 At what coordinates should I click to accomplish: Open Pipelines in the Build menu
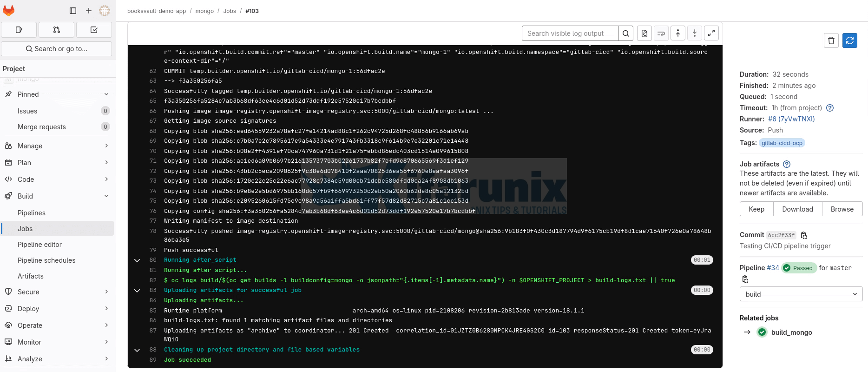pos(32,213)
